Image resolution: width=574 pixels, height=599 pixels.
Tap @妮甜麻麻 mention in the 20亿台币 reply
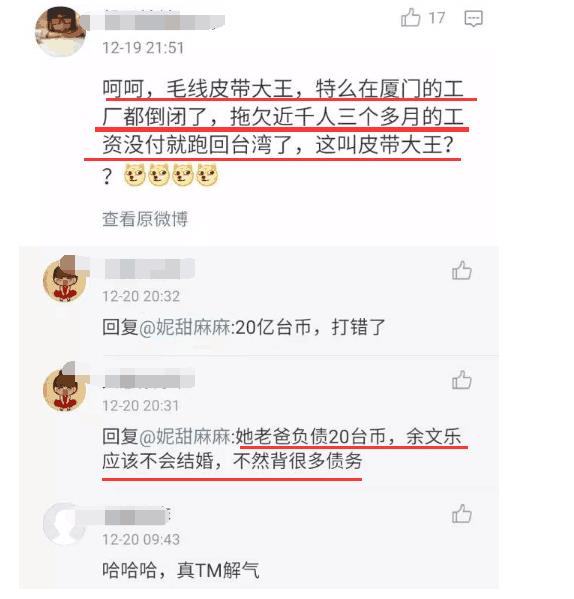(185, 327)
